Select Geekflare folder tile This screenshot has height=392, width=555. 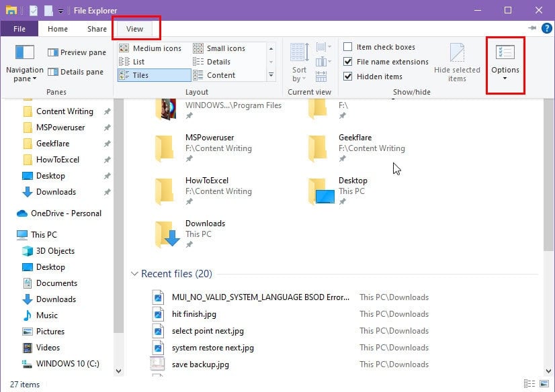tap(357, 148)
